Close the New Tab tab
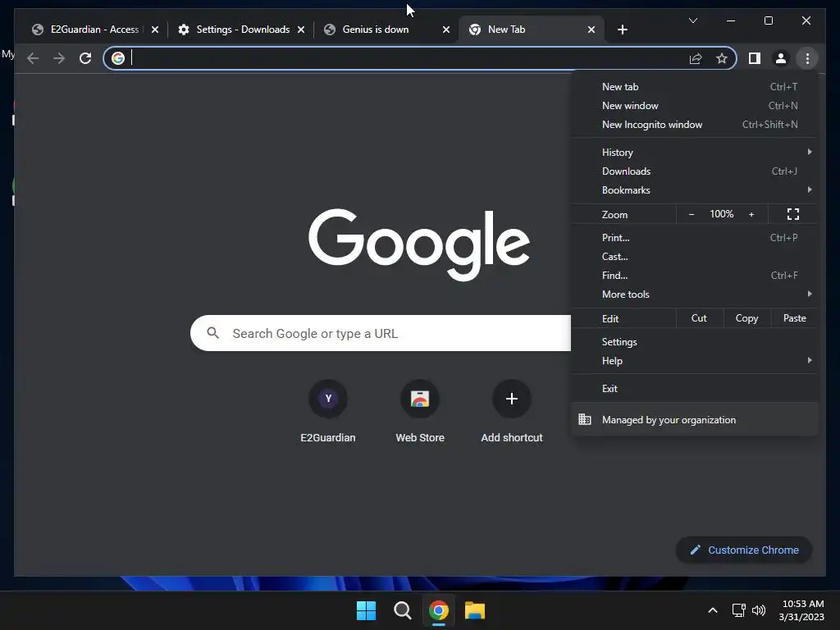The image size is (840, 630). [x=591, y=30]
